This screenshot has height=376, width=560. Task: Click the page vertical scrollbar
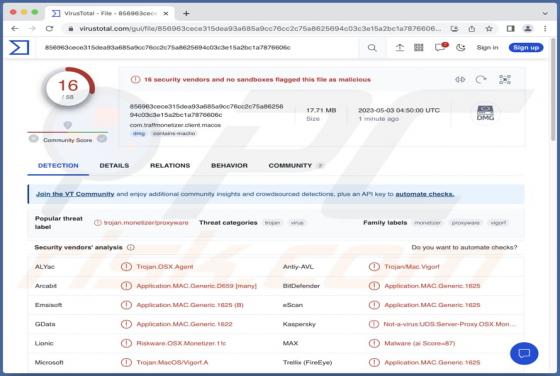coord(553,90)
